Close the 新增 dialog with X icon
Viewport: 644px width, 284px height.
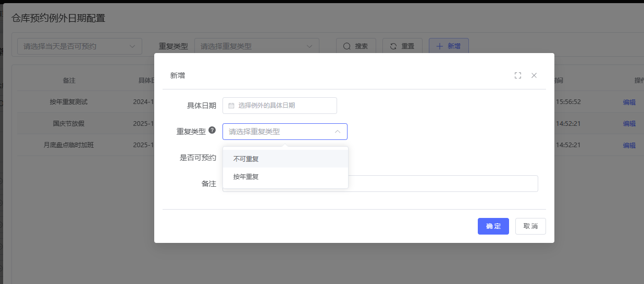(x=534, y=75)
